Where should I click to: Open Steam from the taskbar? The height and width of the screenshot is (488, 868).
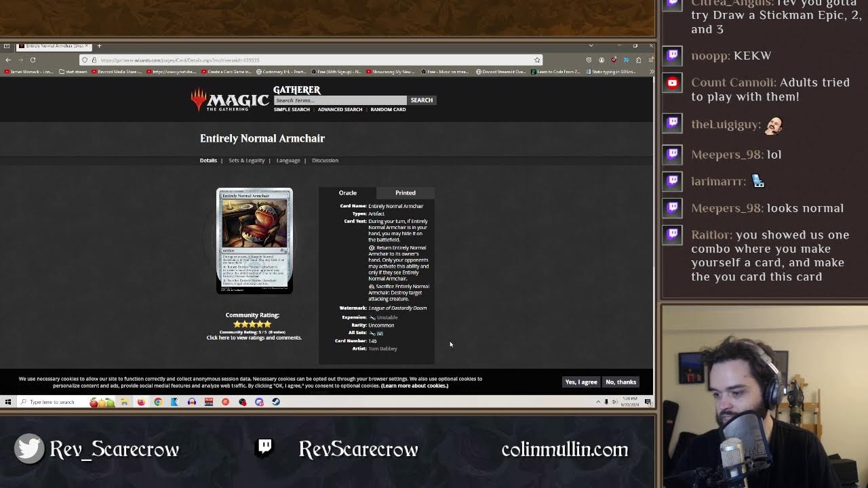276,402
